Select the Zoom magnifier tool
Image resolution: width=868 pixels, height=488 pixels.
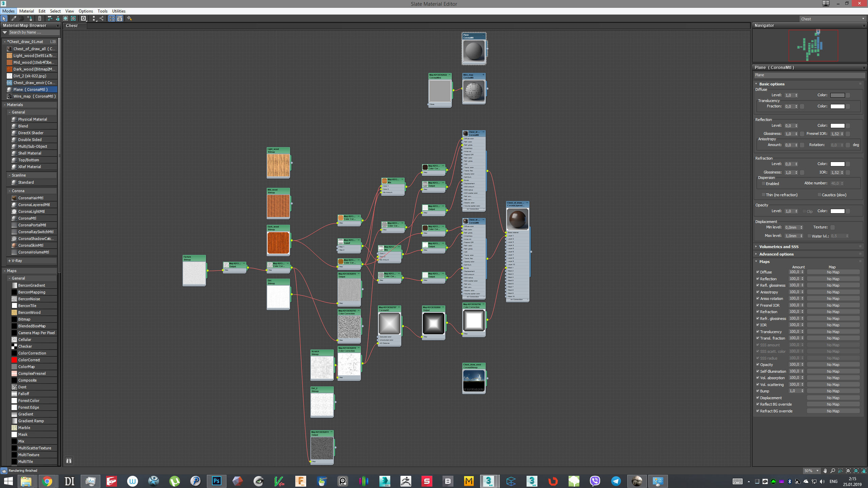tap(833, 471)
